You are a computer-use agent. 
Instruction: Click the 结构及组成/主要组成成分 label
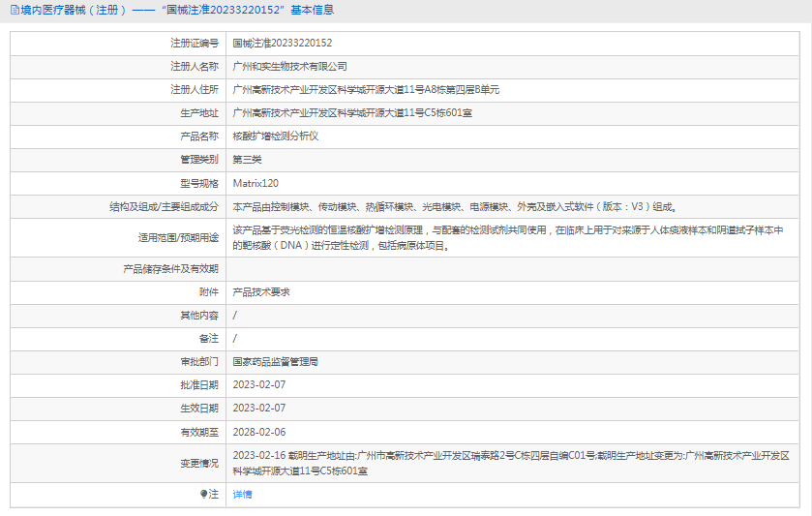tap(165, 207)
